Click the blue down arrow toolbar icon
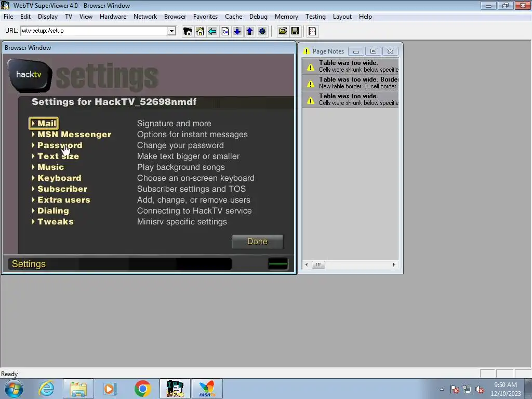532x399 pixels. tap(237, 31)
